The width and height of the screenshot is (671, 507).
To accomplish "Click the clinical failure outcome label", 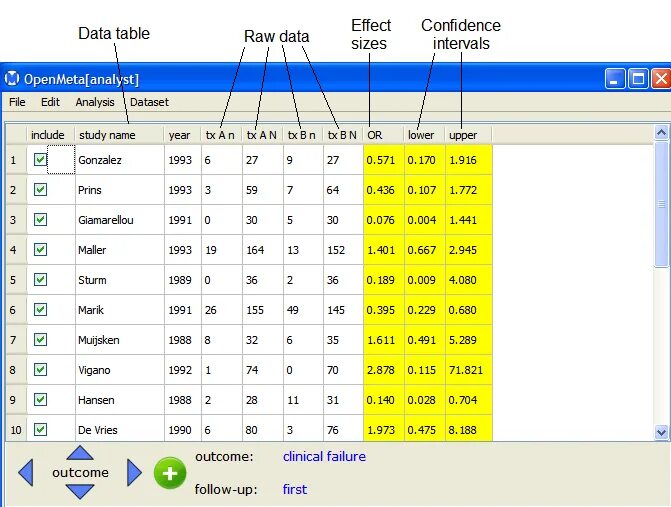I will point(324,457).
